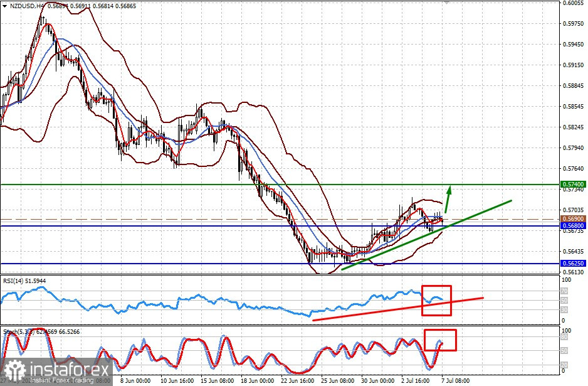The width and height of the screenshot is (588, 386).
Task: Click the 15 Jun 08:00 time axis label
Action: click(217, 381)
